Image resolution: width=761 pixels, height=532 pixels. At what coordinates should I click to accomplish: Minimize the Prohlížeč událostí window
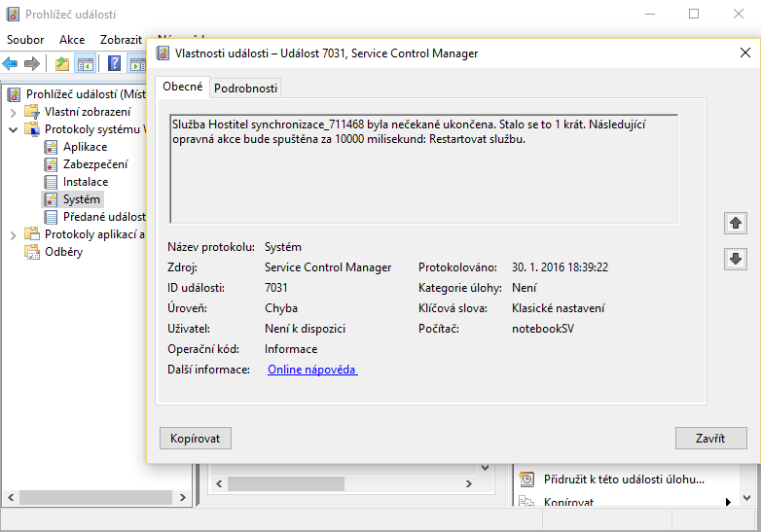coord(650,14)
